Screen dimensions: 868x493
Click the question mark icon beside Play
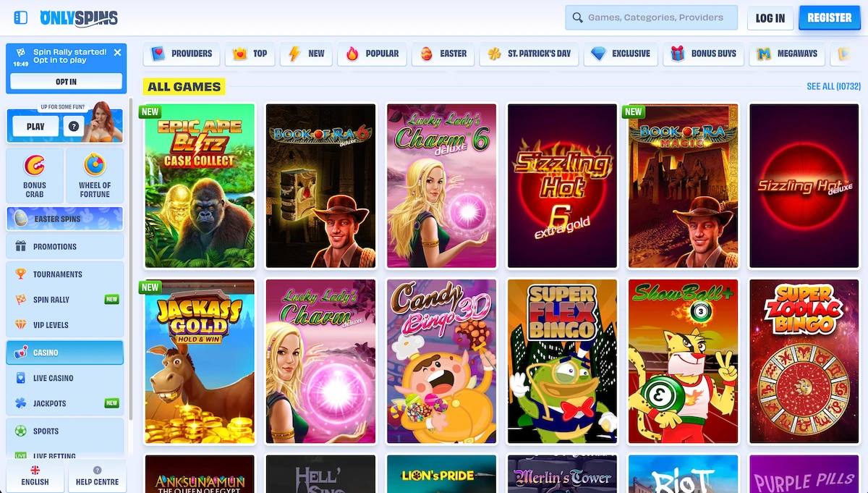73,127
